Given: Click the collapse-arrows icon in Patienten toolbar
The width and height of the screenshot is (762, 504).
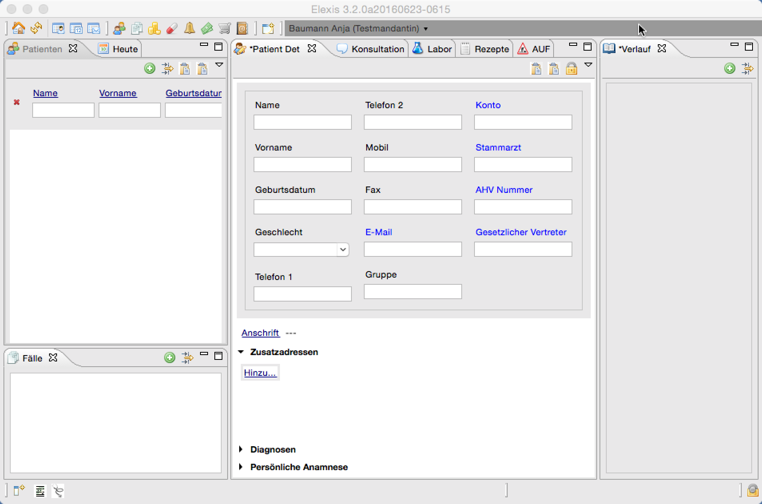Looking at the screenshot, I should [x=168, y=69].
